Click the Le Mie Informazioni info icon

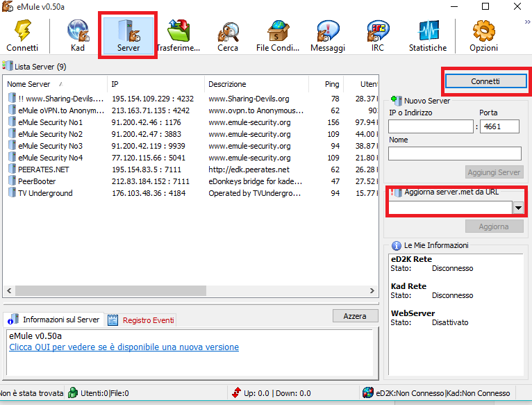pyautogui.click(x=397, y=245)
